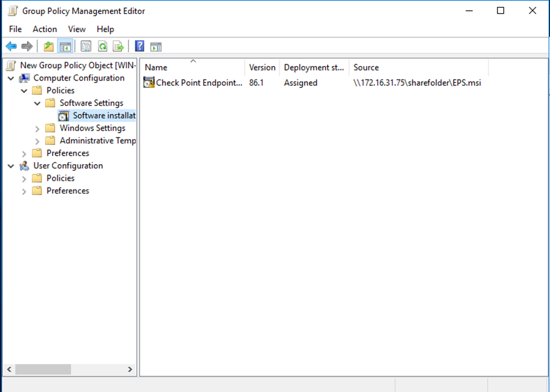Collapse the User Configuration node
This screenshot has height=392, width=550.
coord(11,166)
